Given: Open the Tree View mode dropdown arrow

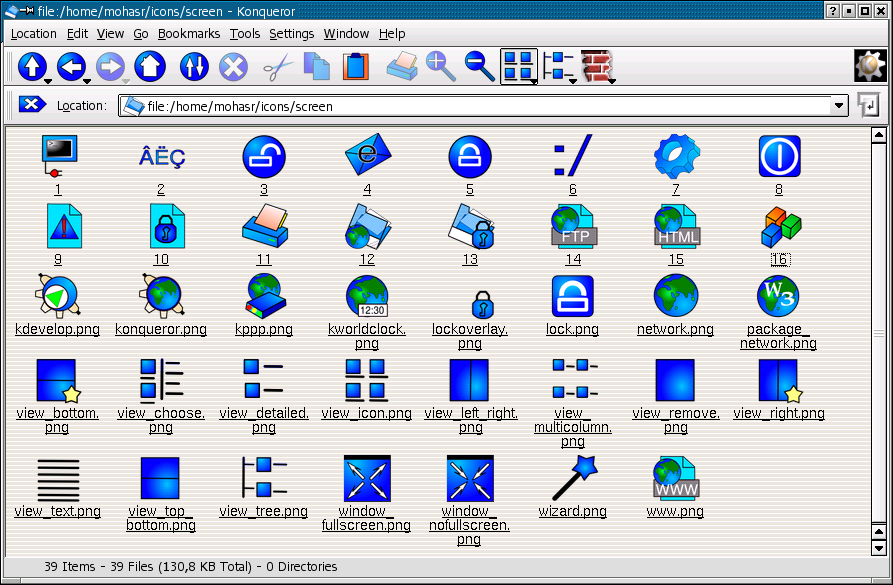Looking at the screenshot, I should [573, 81].
